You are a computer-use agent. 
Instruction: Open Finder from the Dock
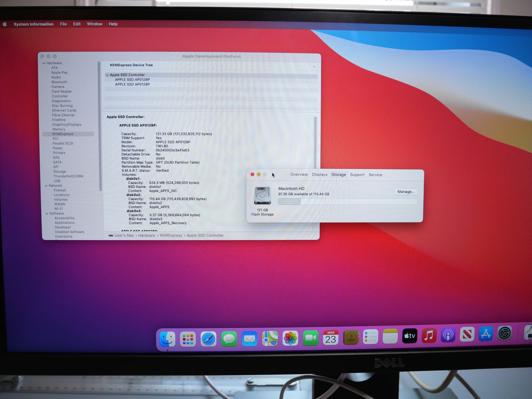click(167, 339)
